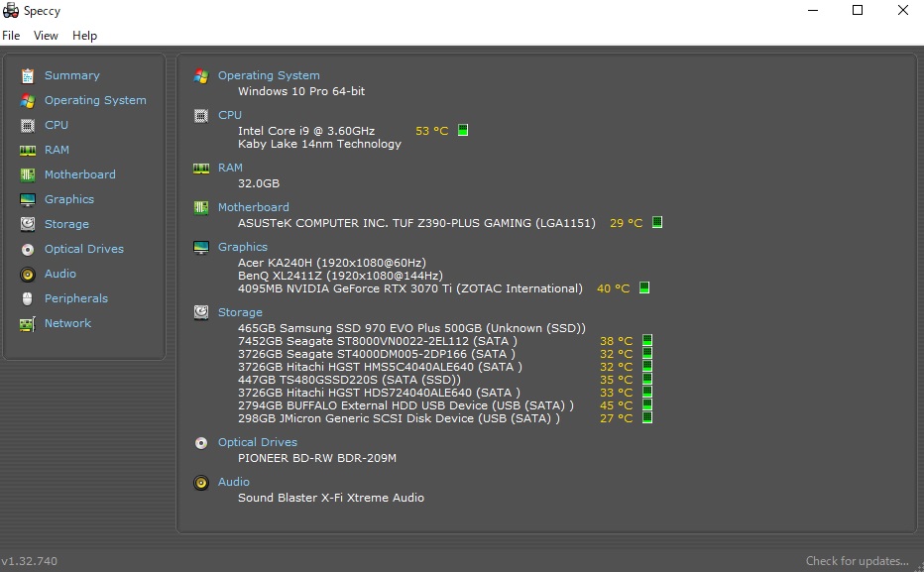
Task: Click 'BenQ XL2411Z' monitor entry
Action: 340,276
